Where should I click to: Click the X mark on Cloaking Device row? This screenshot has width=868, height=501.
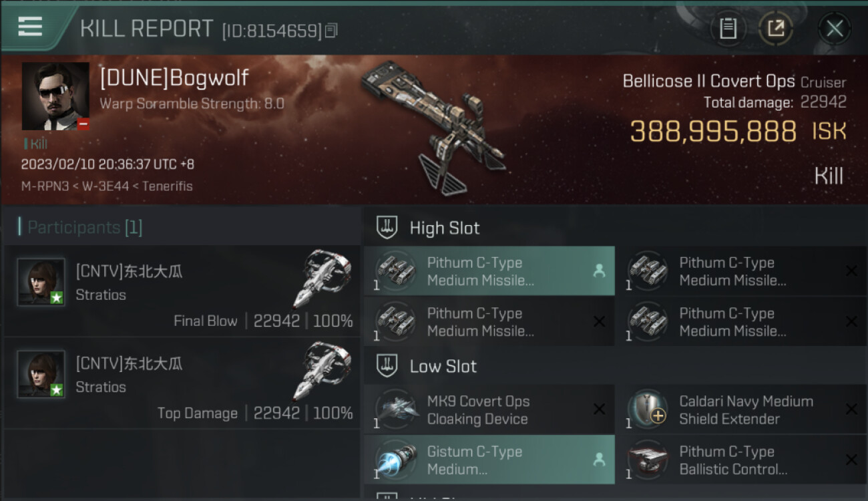coord(600,409)
